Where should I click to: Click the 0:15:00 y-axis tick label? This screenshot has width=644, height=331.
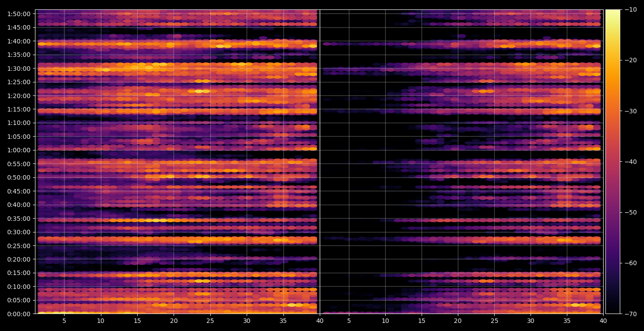[19, 273]
